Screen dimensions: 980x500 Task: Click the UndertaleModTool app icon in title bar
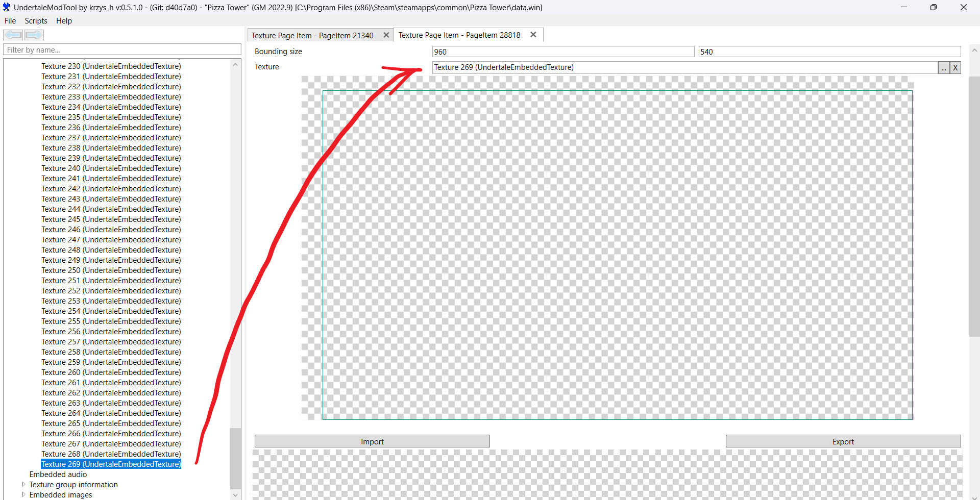pos(6,7)
